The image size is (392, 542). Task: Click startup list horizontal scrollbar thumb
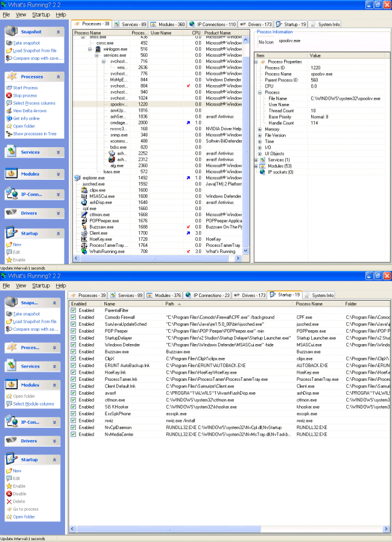168,529
